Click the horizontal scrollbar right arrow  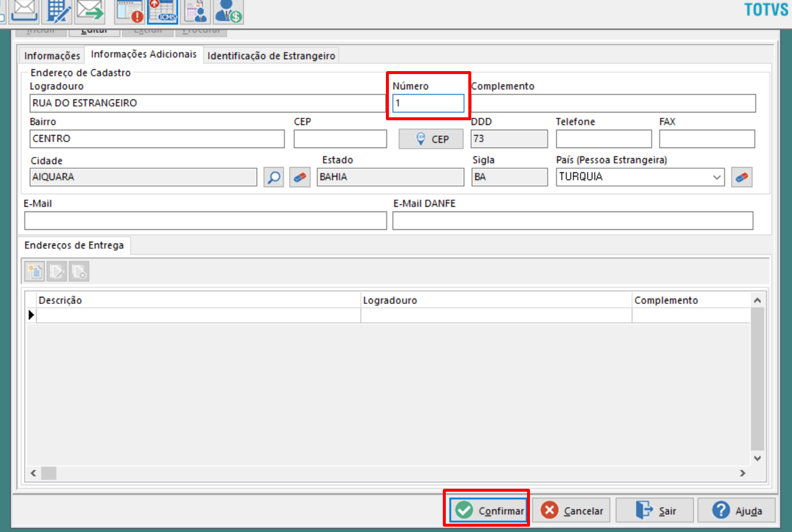[742, 473]
